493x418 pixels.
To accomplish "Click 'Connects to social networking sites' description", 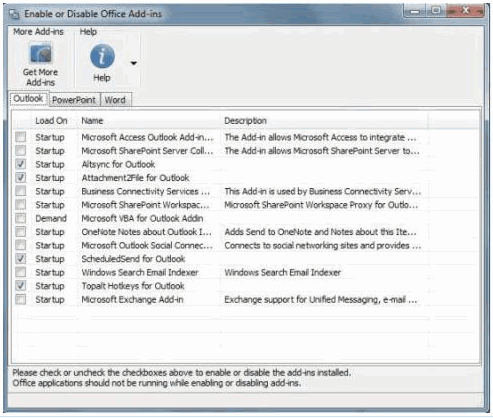I will tap(323, 246).
